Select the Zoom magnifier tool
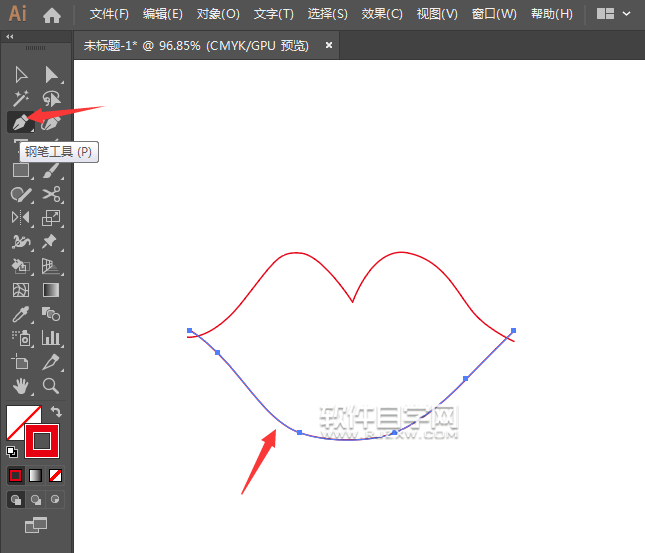Viewport: 645px width, 553px height. pos(52,386)
